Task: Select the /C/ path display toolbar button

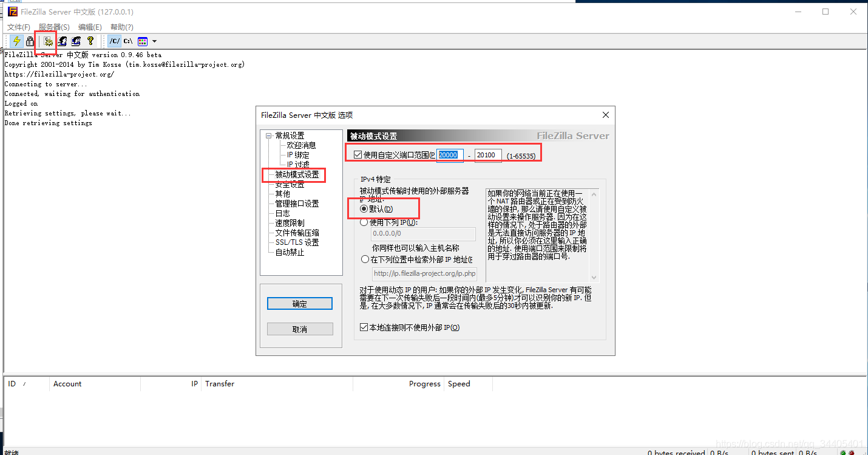Action: (x=115, y=41)
